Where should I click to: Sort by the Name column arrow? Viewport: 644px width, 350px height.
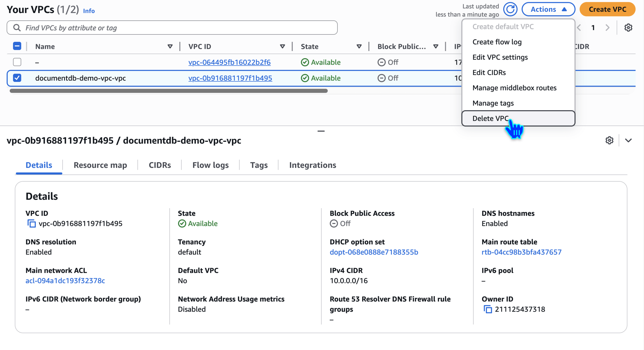[170, 46]
